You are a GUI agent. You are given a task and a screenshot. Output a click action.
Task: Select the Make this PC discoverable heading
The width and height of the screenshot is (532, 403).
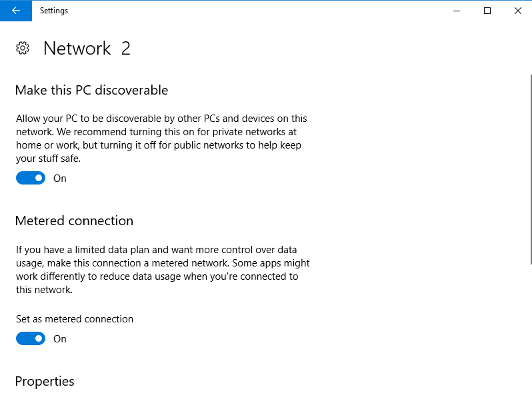(91, 90)
